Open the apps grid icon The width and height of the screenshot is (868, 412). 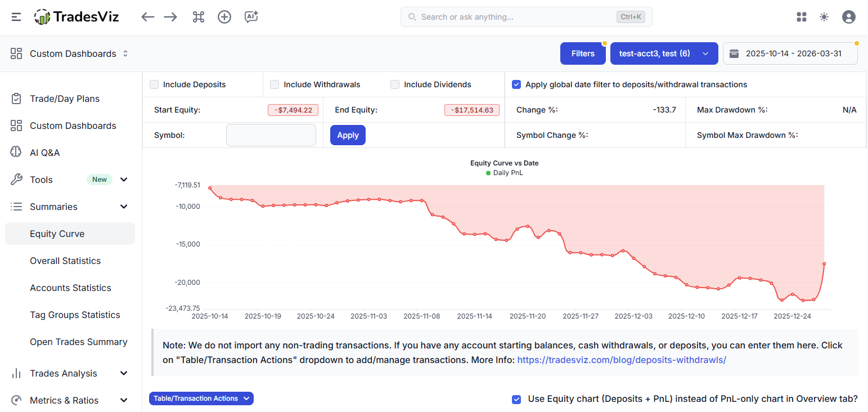802,17
